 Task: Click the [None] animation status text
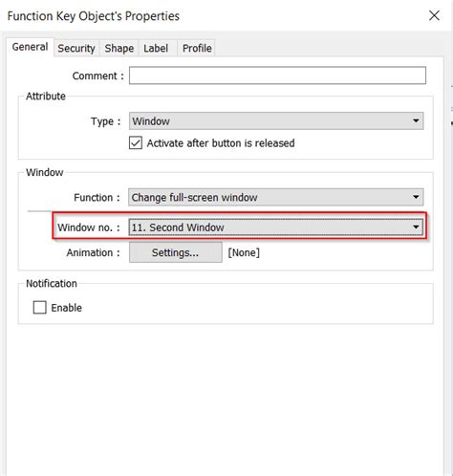pyautogui.click(x=244, y=252)
